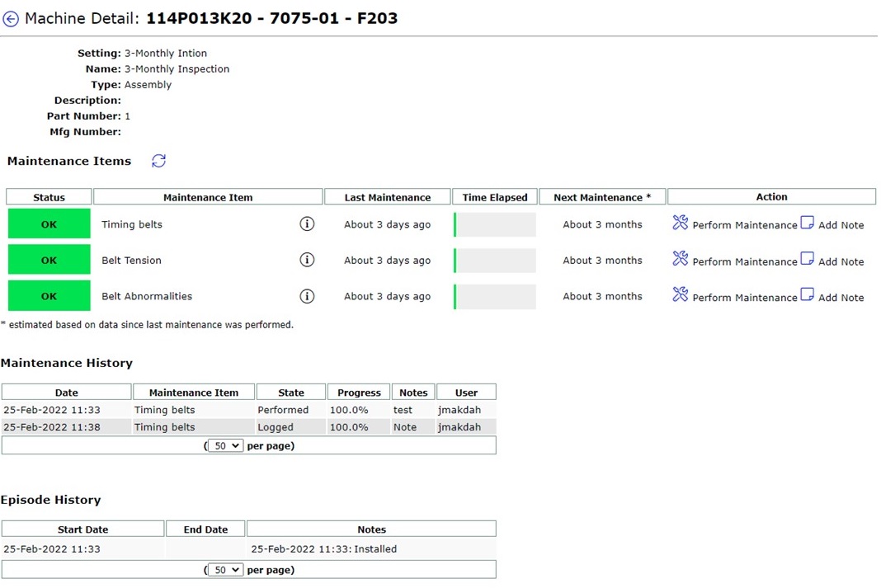Click wrench icon in Belt Tension row
Screen dimensions: 881x588
(x=680, y=259)
